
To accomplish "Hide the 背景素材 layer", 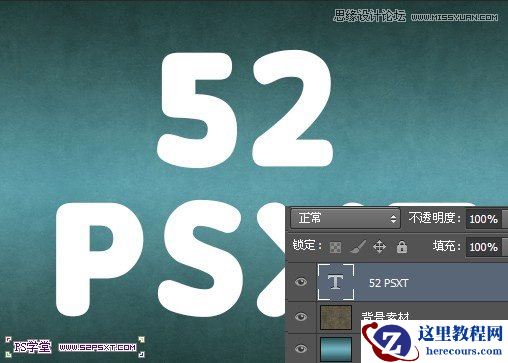I will (301, 316).
